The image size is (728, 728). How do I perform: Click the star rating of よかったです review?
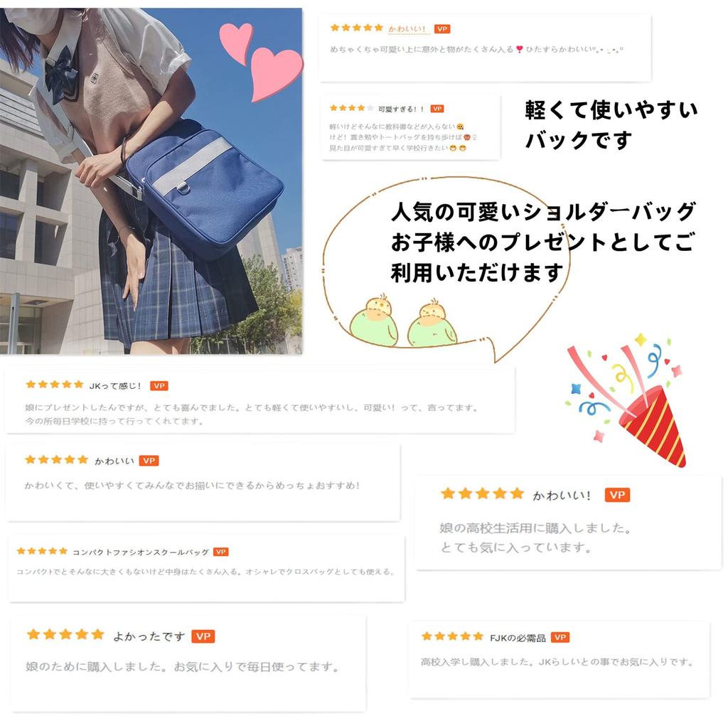[x=65, y=635]
